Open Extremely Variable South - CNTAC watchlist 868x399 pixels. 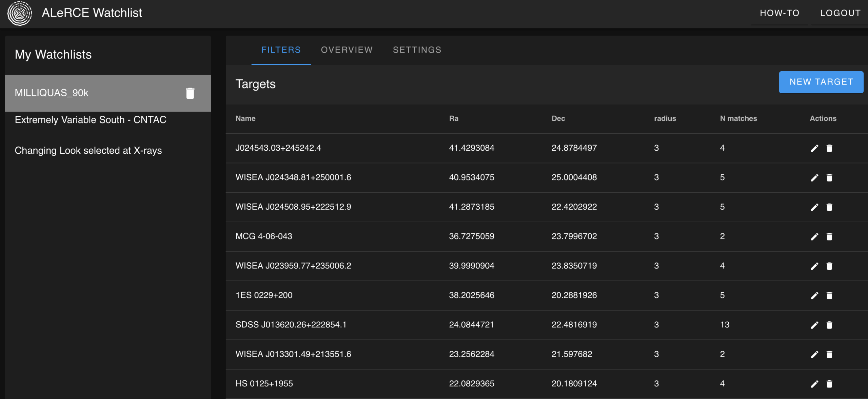91,120
